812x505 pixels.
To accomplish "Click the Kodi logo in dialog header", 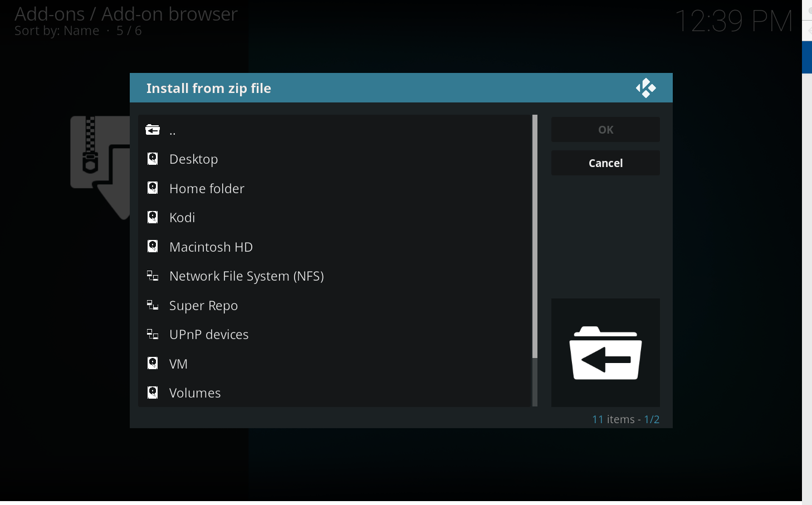I will (645, 88).
